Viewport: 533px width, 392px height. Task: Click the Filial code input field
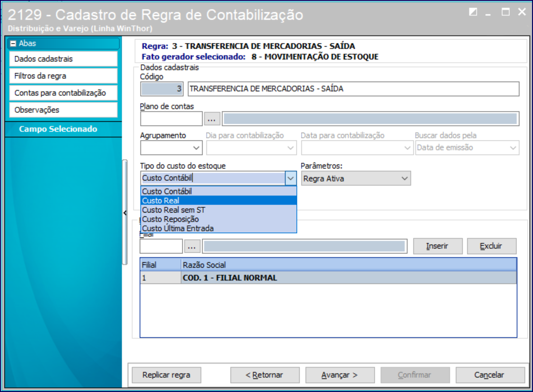click(x=161, y=246)
